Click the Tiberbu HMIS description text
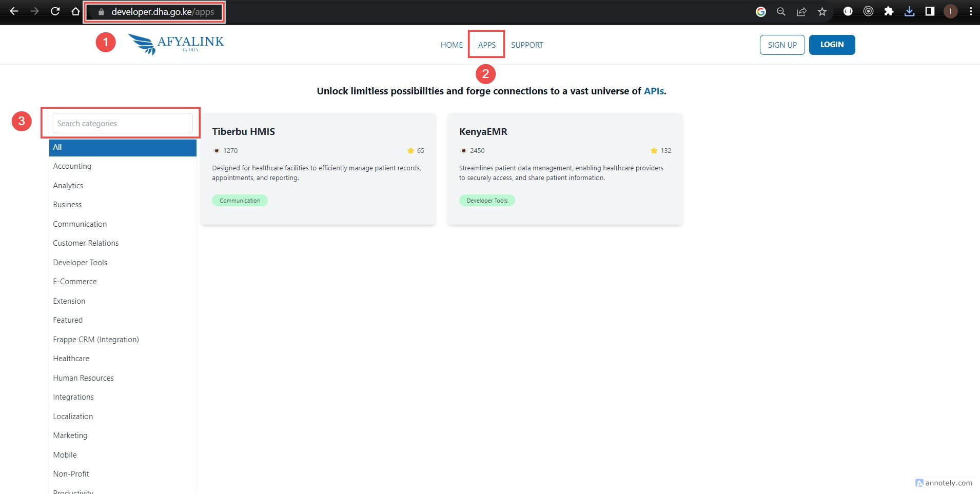 pos(317,173)
